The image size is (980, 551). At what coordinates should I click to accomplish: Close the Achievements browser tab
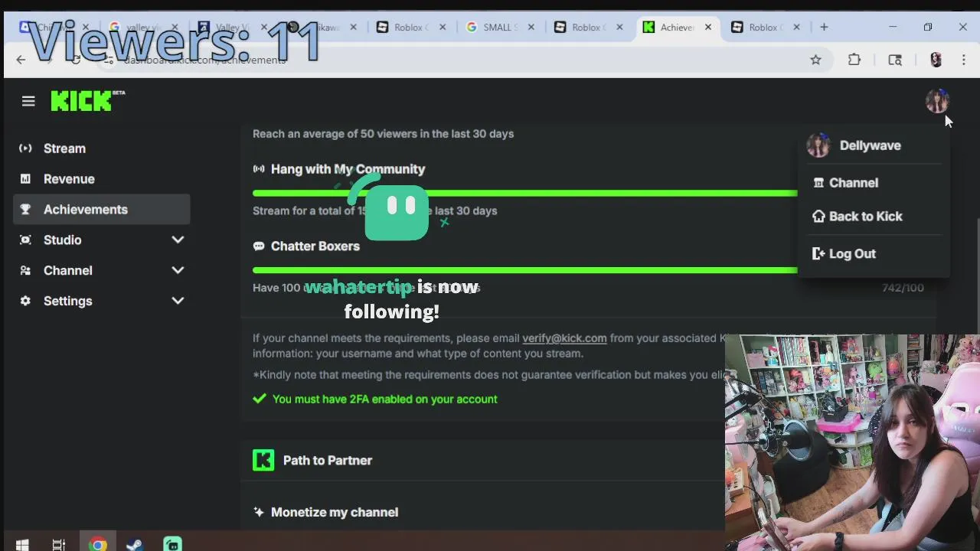708,28
